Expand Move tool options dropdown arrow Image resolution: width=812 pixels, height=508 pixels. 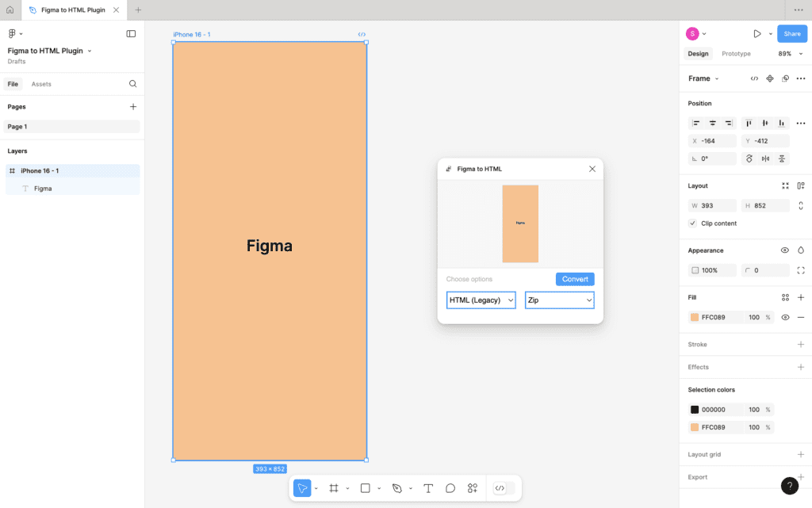[x=316, y=488]
